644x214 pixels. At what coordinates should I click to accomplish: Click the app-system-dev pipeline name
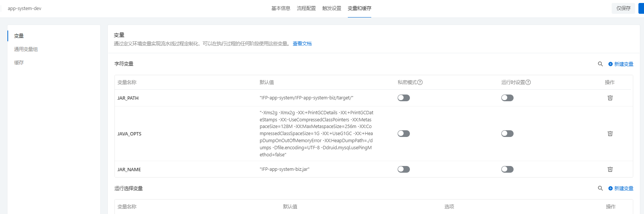25,8
